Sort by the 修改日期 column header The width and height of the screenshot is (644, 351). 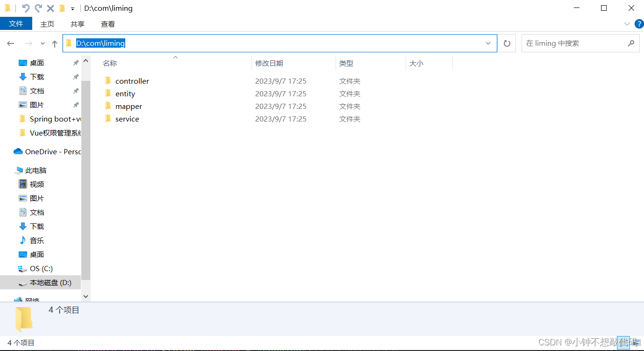coord(269,63)
